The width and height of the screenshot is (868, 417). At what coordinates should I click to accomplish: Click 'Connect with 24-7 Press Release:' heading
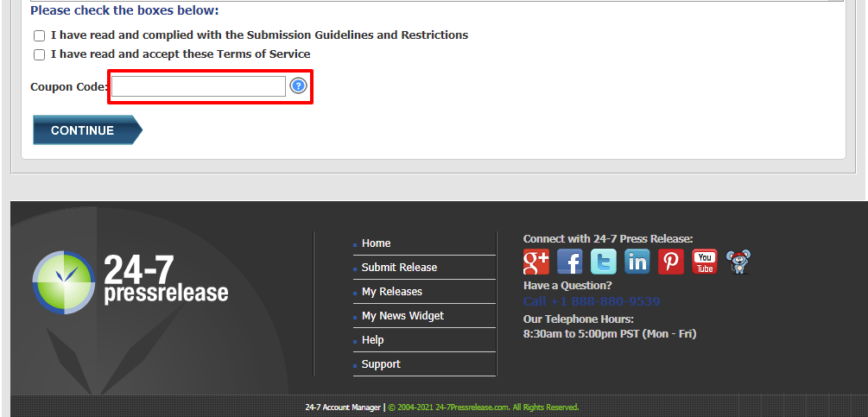(x=608, y=239)
